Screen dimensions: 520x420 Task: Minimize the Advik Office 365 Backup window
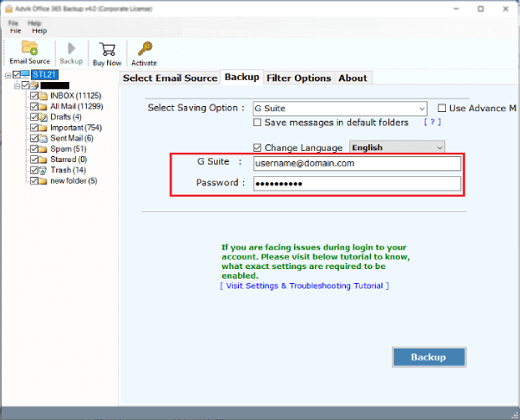click(x=456, y=9)
